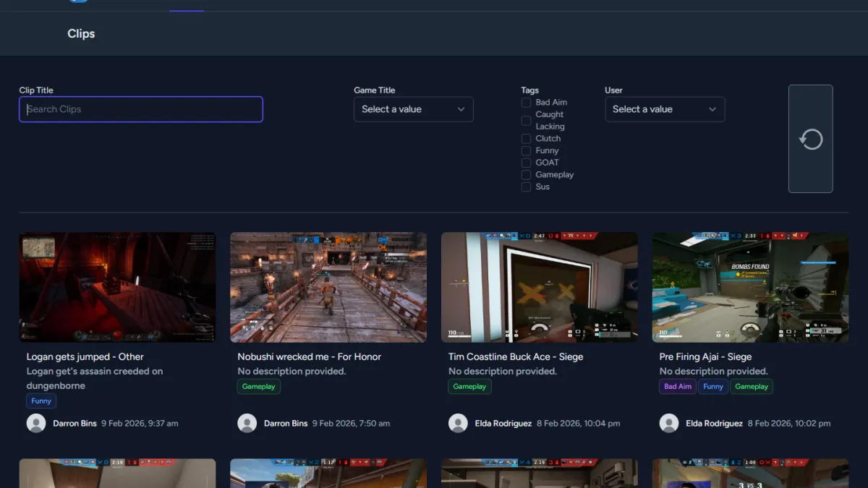868x488 pixels.
Task: Open the Tim Coastline Buck Ace thumbnail
Action: (x=540, y=287)
